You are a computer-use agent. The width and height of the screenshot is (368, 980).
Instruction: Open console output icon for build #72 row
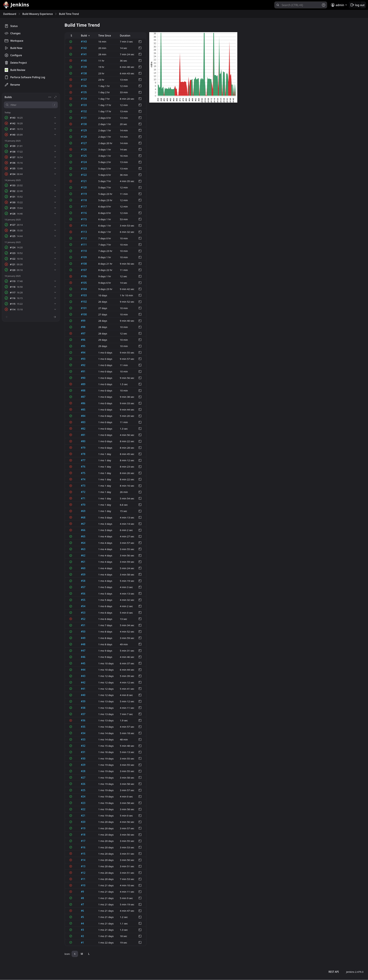tap(140, 492)
